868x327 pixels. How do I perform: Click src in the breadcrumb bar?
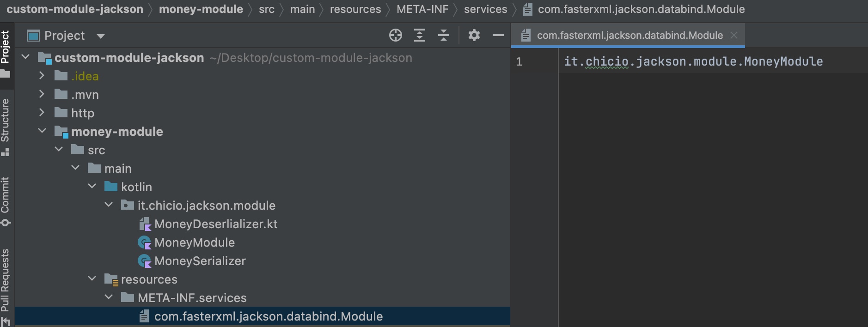click(267, 9)
